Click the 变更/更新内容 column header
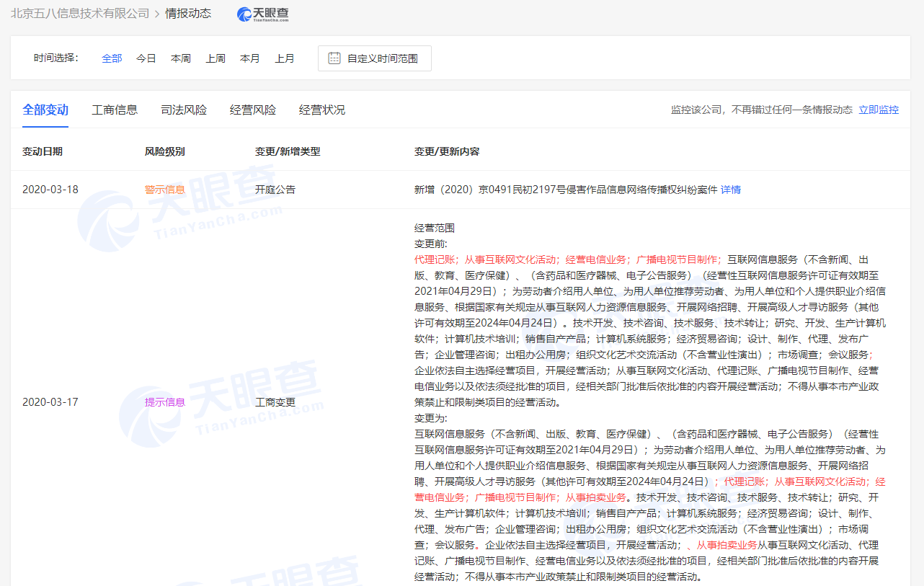Viewport: 924px width, 586px height. tap(447, 151)
